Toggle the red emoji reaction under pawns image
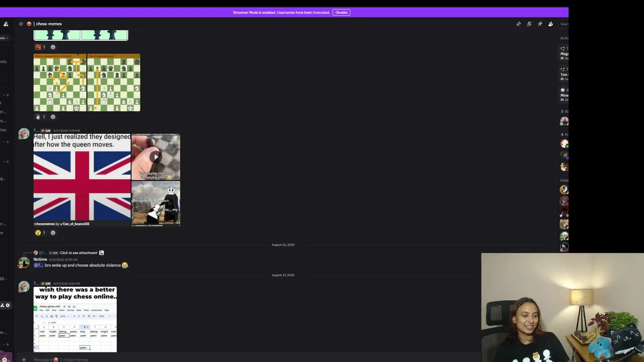 40,47
